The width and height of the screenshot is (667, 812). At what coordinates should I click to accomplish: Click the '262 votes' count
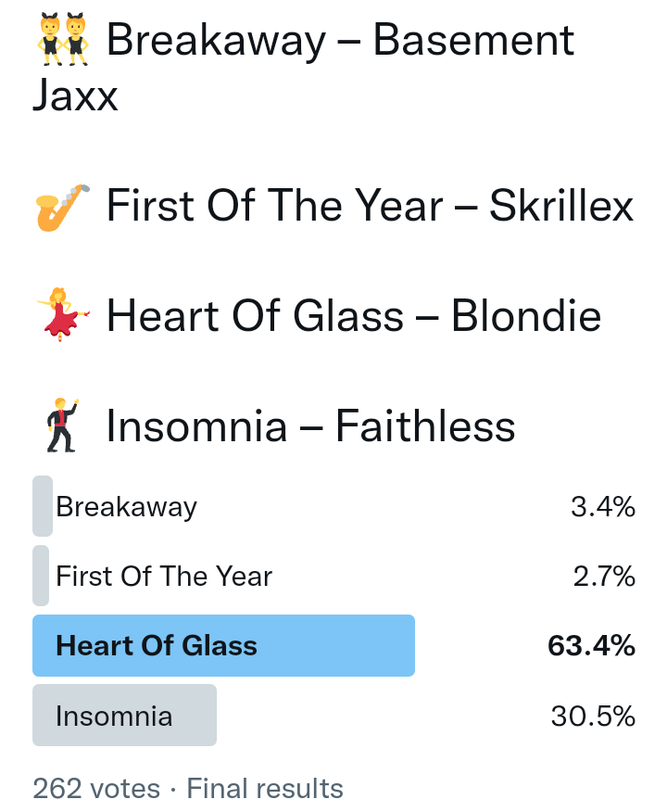[96, 789]
